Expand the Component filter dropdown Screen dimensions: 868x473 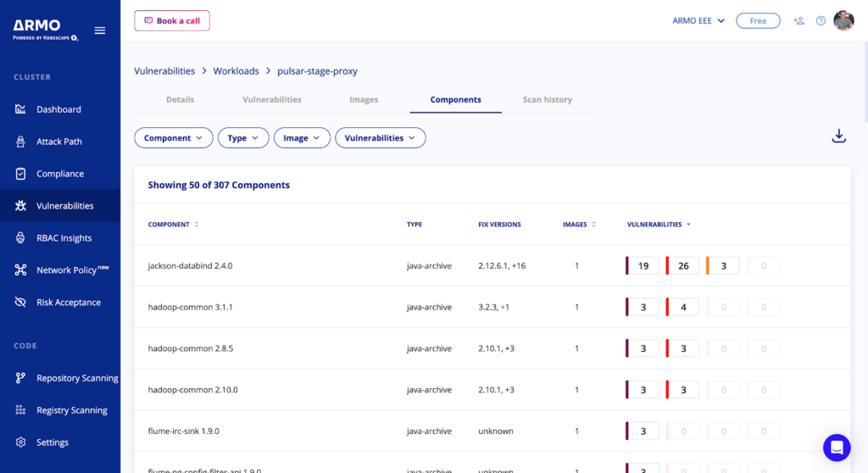173,138
